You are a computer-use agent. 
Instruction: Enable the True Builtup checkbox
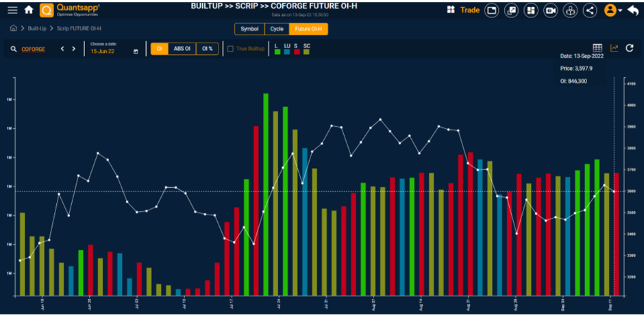(x=230, y=49)
